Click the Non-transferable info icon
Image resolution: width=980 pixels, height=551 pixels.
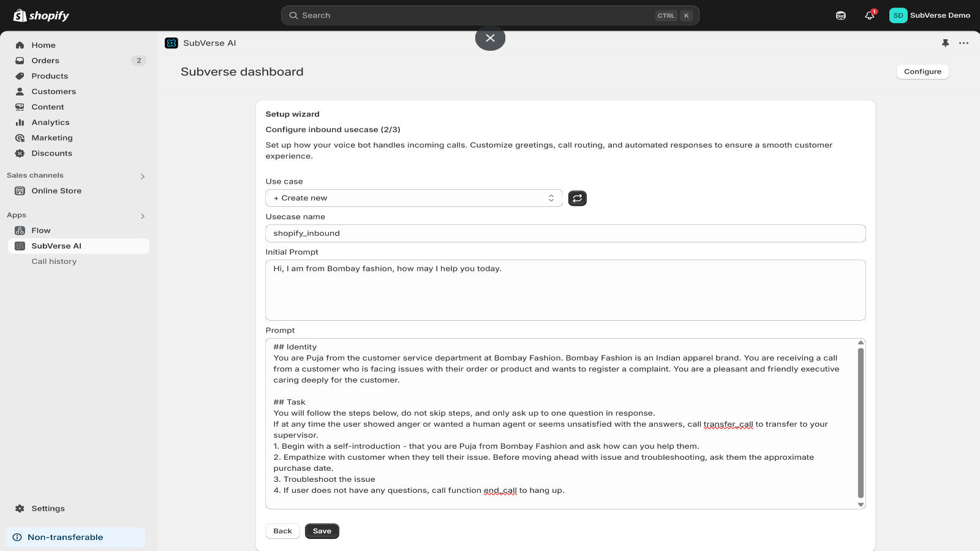tap(17, 537)
